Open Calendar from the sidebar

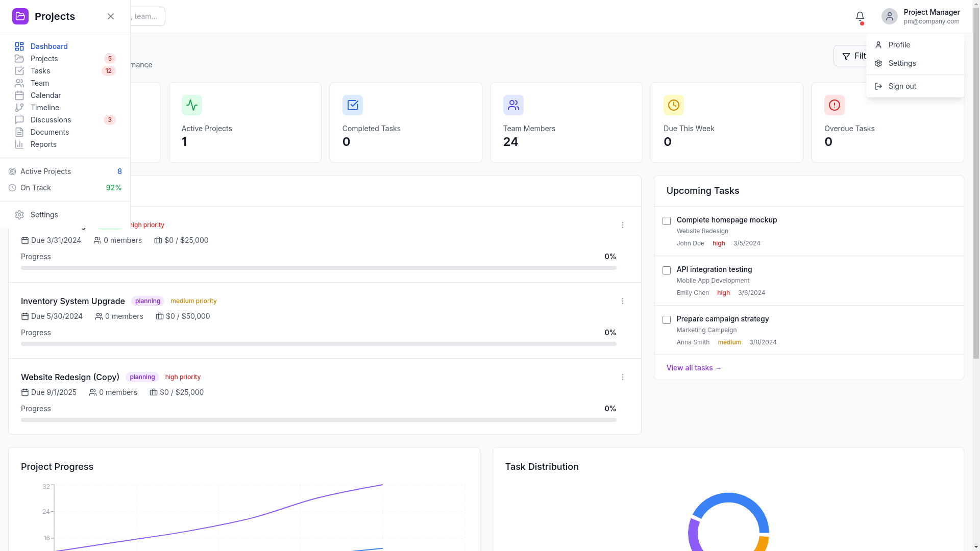tap(65, 95)
